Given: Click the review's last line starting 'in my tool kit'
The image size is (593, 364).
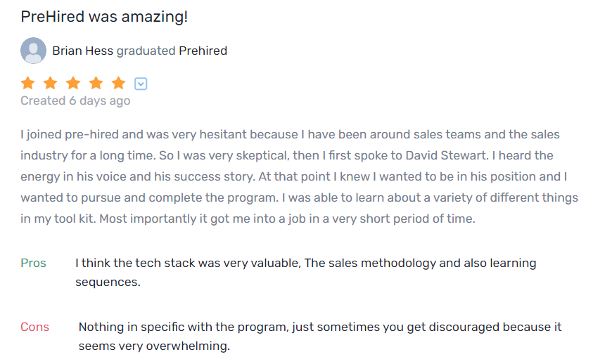Looking at the screenshot, I should pyautogui.click(x=248, y=219).
